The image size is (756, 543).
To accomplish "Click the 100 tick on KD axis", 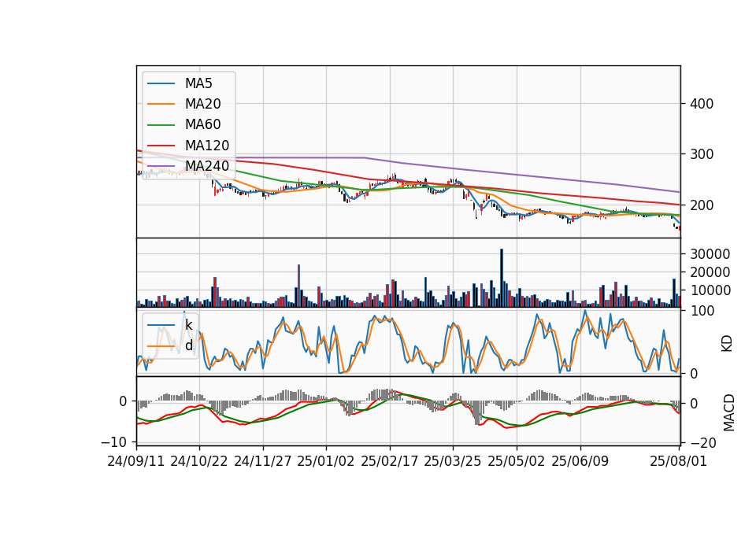I will [702, 311].
